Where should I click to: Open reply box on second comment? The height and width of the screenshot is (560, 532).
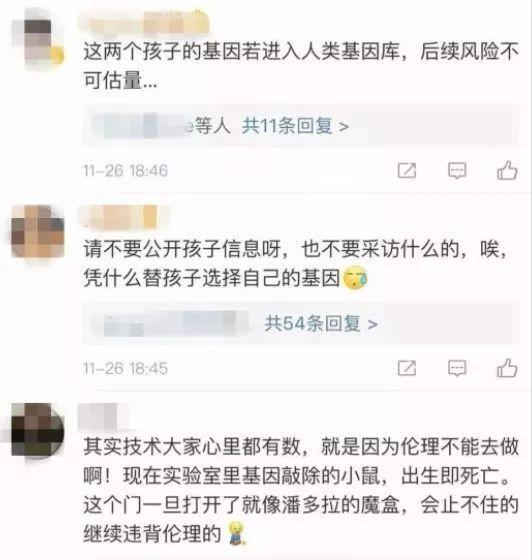coord(457,368)
